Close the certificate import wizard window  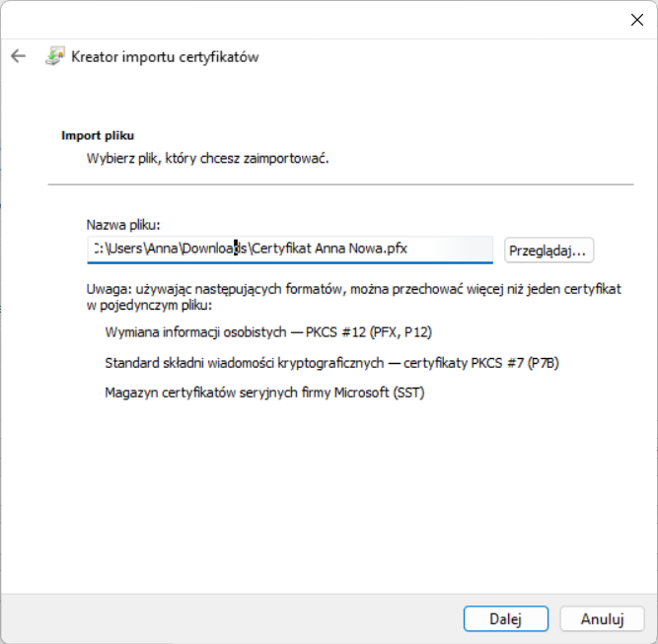click(x=637, y=20)
